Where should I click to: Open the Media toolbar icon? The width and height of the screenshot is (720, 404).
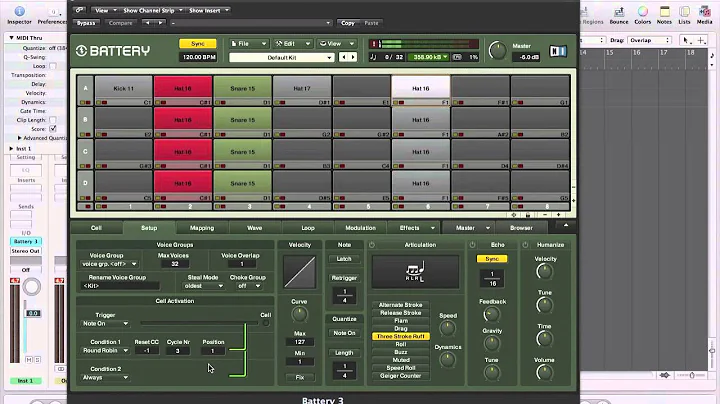(704, 11)
